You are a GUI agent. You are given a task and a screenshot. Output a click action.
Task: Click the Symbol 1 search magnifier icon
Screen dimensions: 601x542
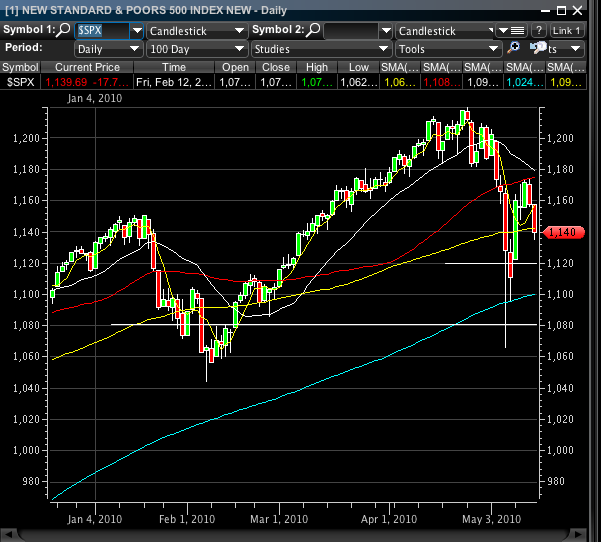pos(64,30)
